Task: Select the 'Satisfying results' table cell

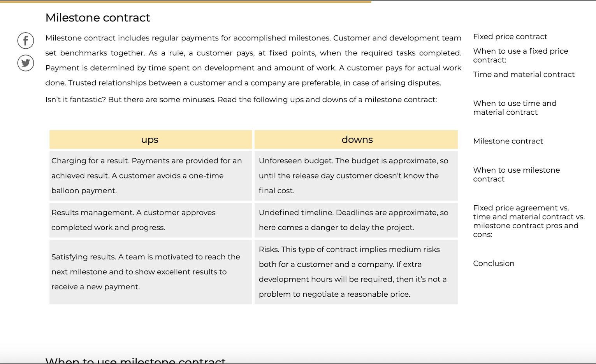Action: pos(150,271)
